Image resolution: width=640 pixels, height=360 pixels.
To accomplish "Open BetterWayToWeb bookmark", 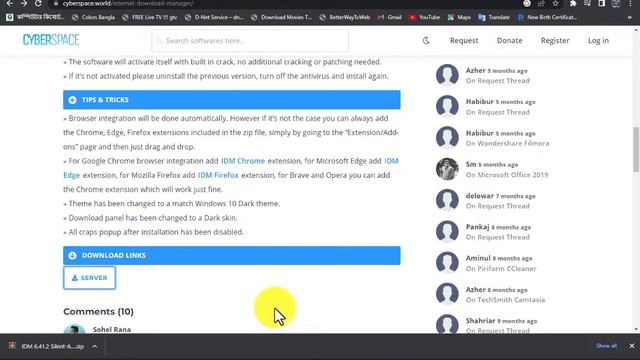I will [345, 17].
